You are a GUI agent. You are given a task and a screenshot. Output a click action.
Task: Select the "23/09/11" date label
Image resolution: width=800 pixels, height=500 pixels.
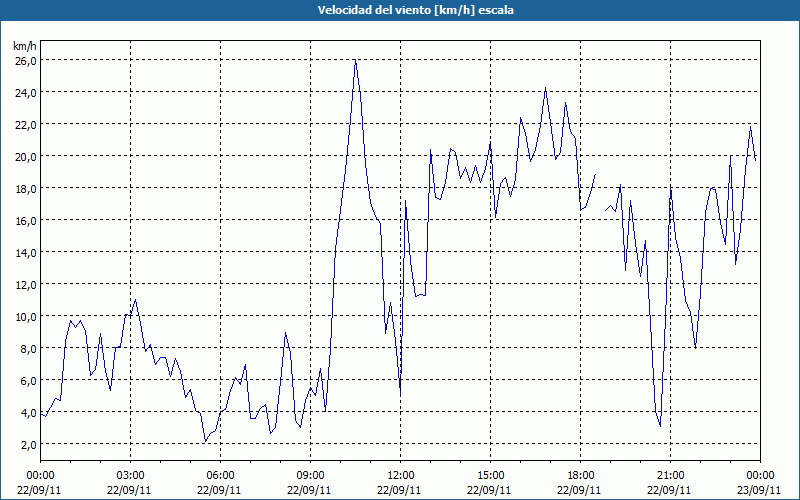point(760,490)
